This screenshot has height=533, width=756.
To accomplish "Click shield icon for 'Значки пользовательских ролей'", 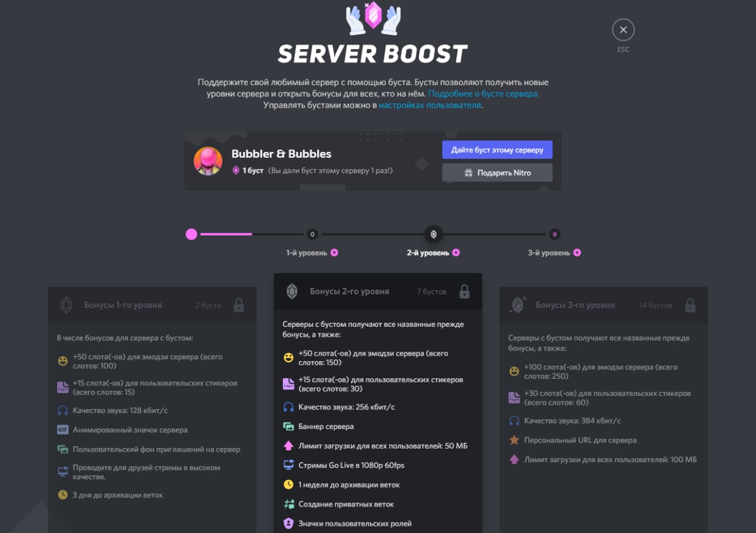I will 288,524.
